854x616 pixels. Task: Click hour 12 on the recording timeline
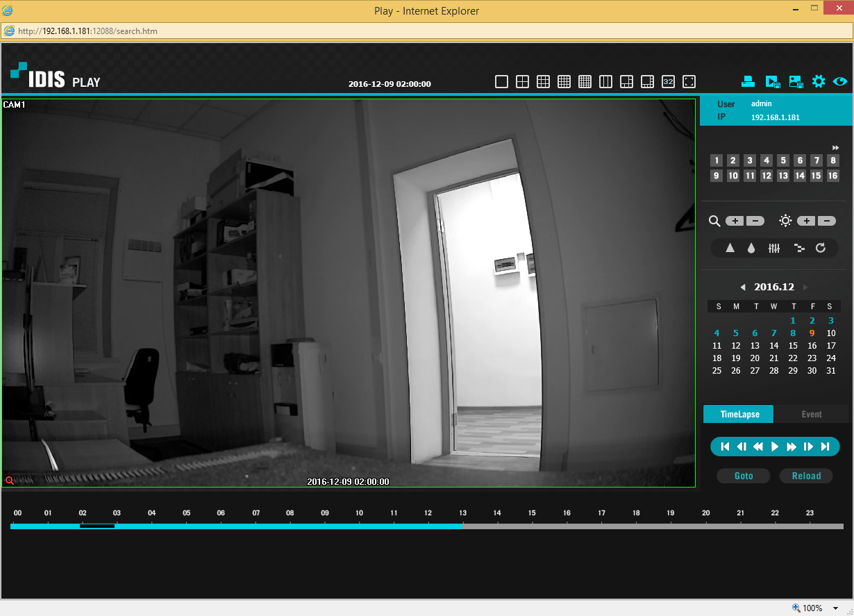pyautogui.click(x=428, y=513)
